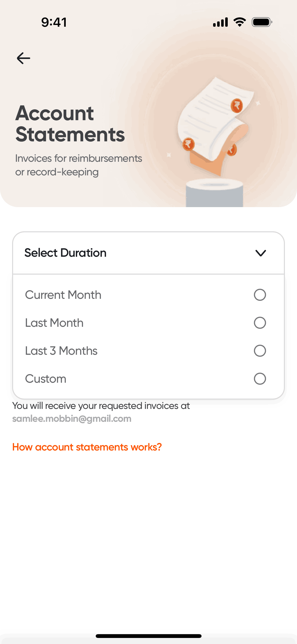
Task: Pick the Custom duration radio button
Action: coord(260,379)
